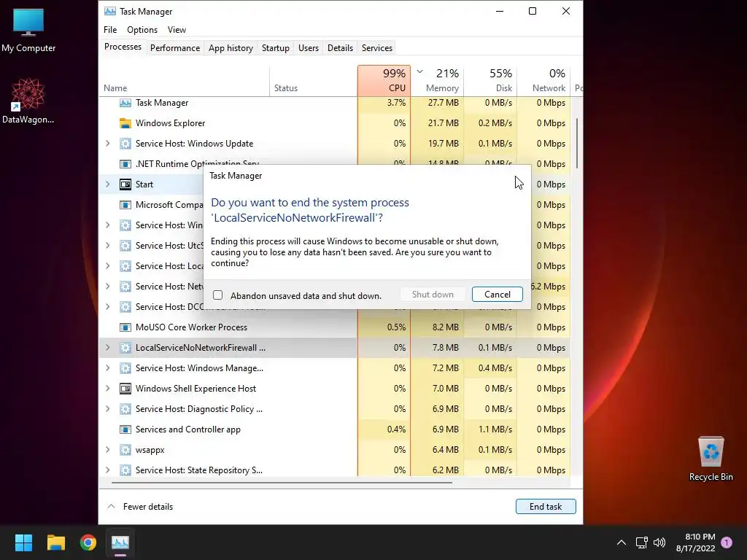Open the View menu
The height and width of the screenshot is (560, 747).
[177, 29]
